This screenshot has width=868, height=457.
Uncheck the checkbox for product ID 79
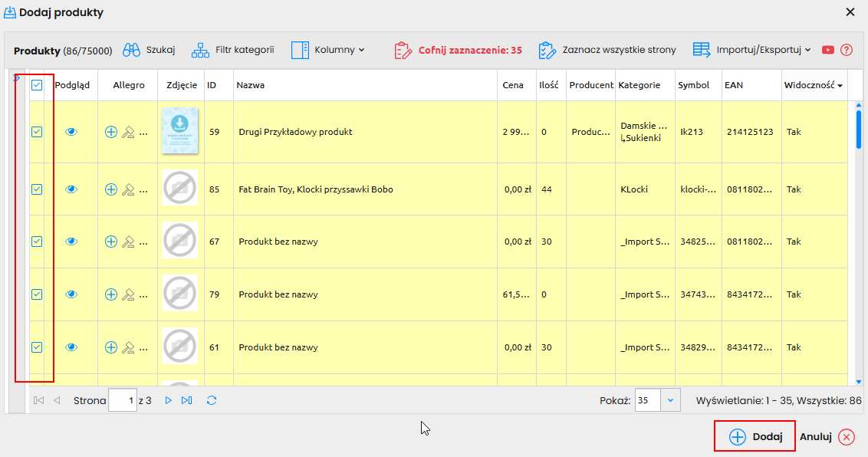pyautogui.click(x=37, y=294)
